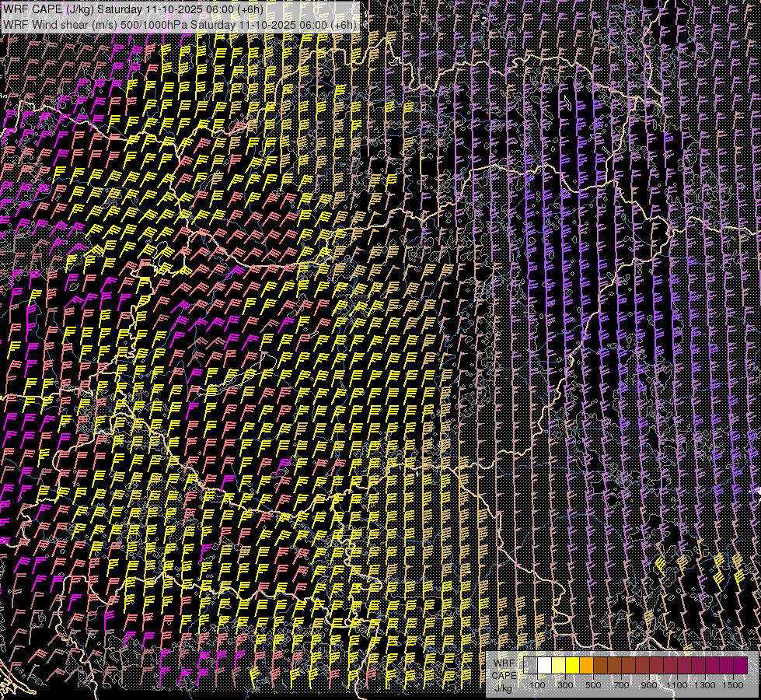Click the J/kg unit label in legend
761x700 pixels.
click(x=503, y=688)
